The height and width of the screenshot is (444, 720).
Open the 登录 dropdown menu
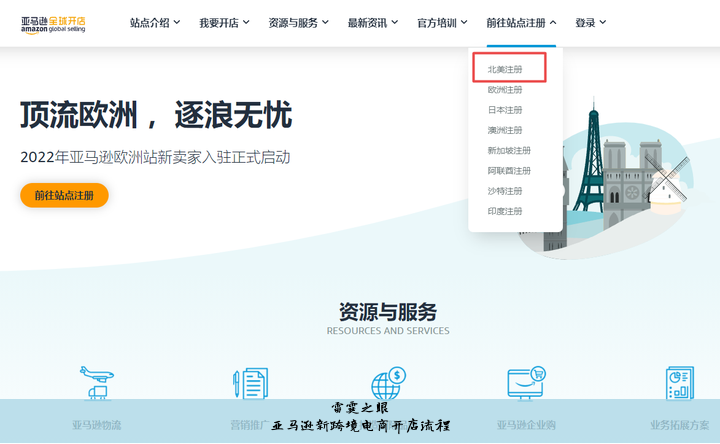click(591, 22)
